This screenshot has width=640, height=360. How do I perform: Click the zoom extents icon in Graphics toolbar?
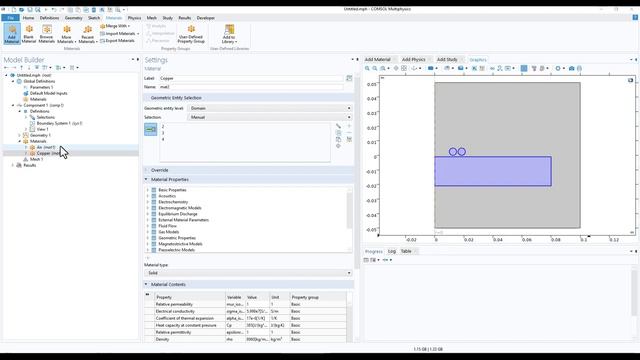click(x=404, y=69)
